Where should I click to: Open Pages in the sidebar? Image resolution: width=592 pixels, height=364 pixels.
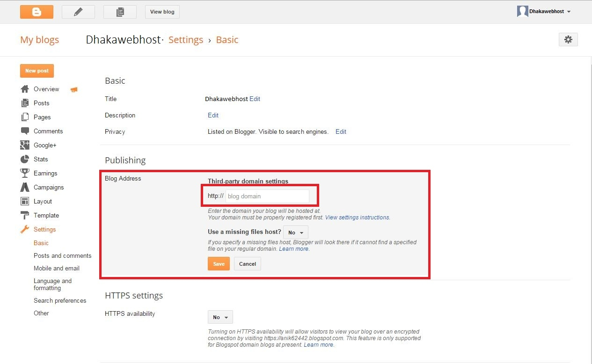(x=42, y=117)
